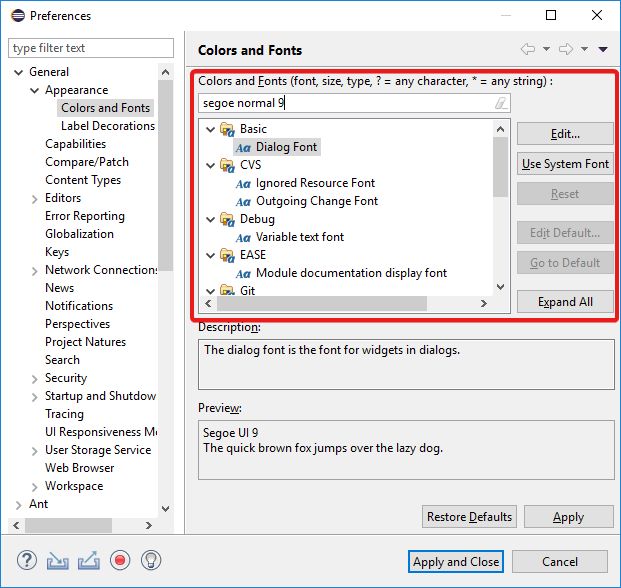621x588 pixels.
Task: Click the EASE folder icon
Action: (x=227, y=255)
